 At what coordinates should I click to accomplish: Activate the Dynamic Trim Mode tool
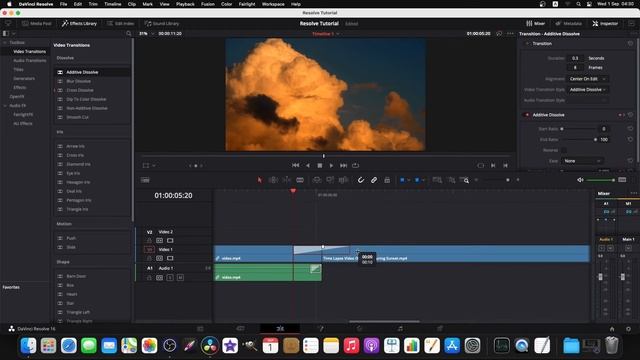(x=287, y=180)
